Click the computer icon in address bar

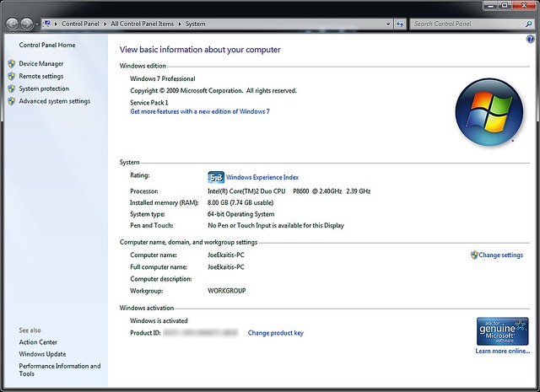pyautogui.click(x=47, y=24)
